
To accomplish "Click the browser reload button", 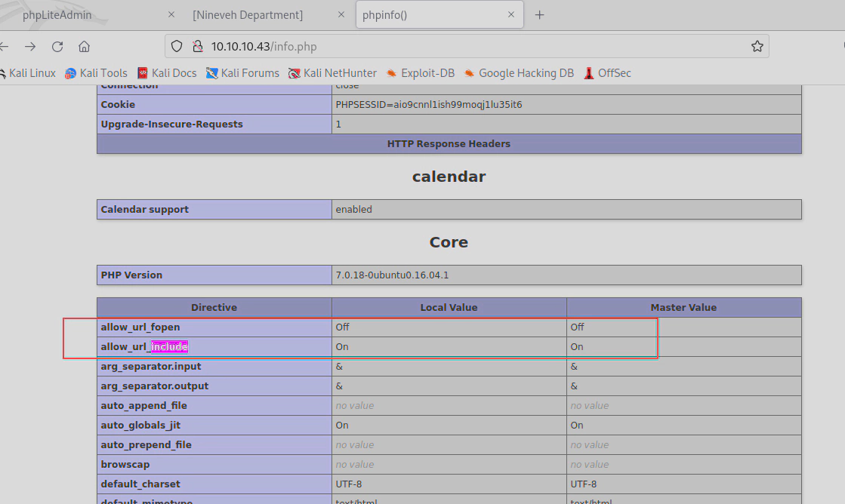I will click(x=57, y=47).
